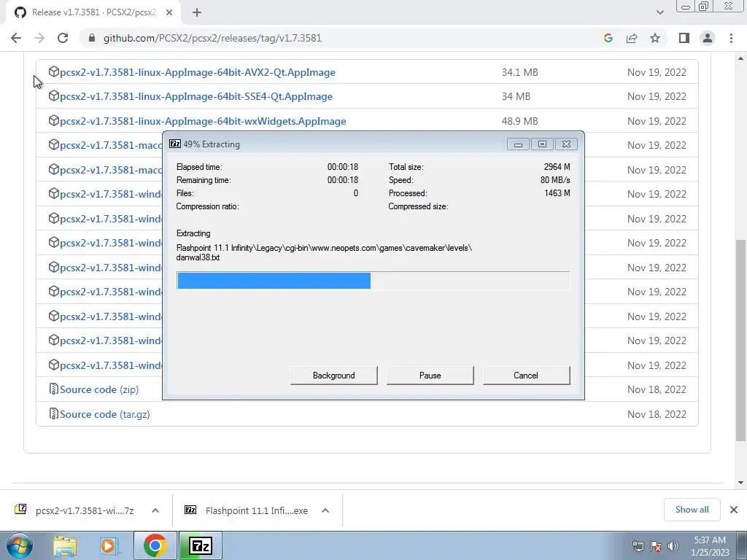
Task: Click package icon of AVX2 AppImage row
Action: tap(53, 71)
